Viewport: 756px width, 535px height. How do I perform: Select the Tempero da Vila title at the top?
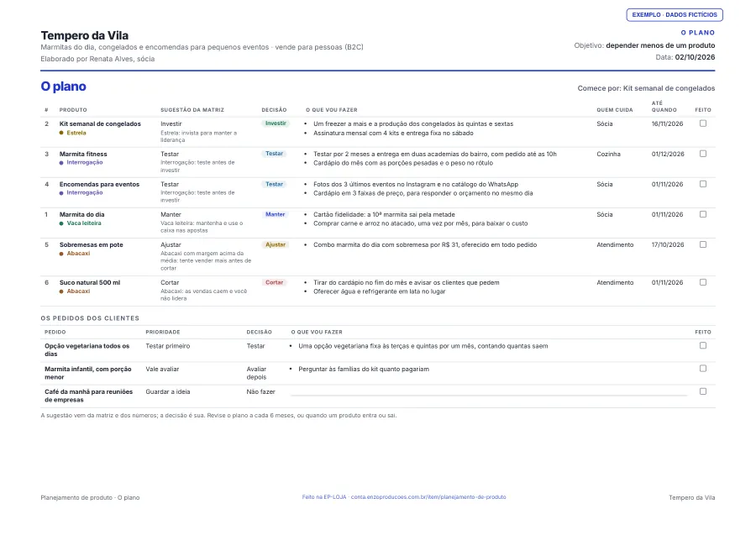84,35
